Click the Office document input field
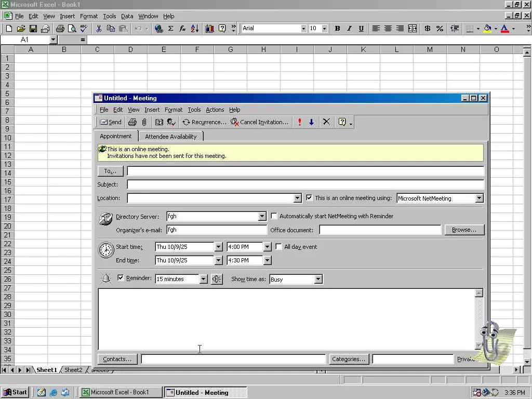This screenshot has height=399, width=532. click(x=380, y=230)
